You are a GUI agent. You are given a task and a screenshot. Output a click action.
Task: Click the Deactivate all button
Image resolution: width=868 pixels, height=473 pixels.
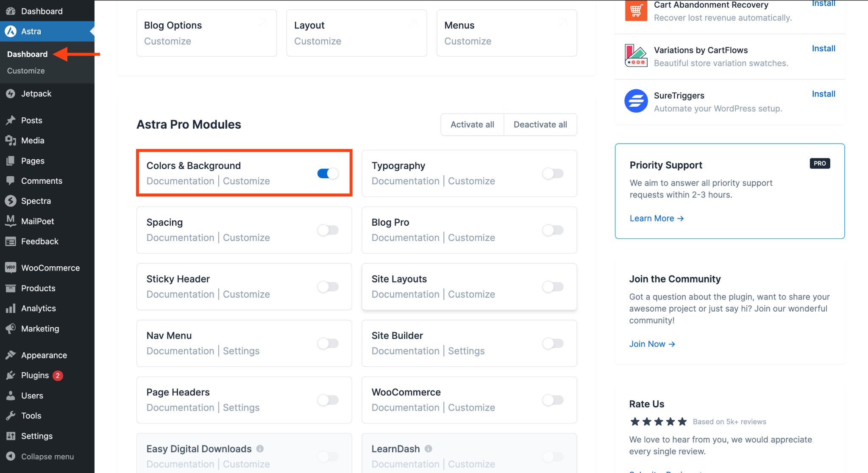point(540,124)
